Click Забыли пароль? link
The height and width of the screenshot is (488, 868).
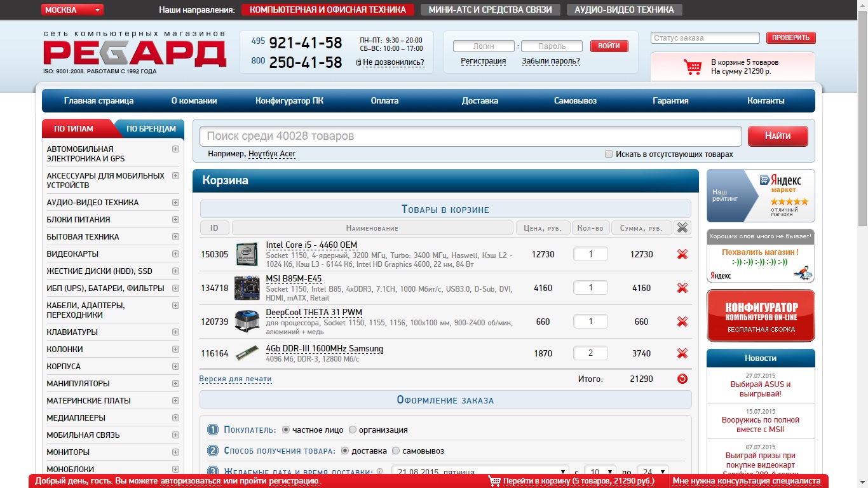tap(551, 61)
